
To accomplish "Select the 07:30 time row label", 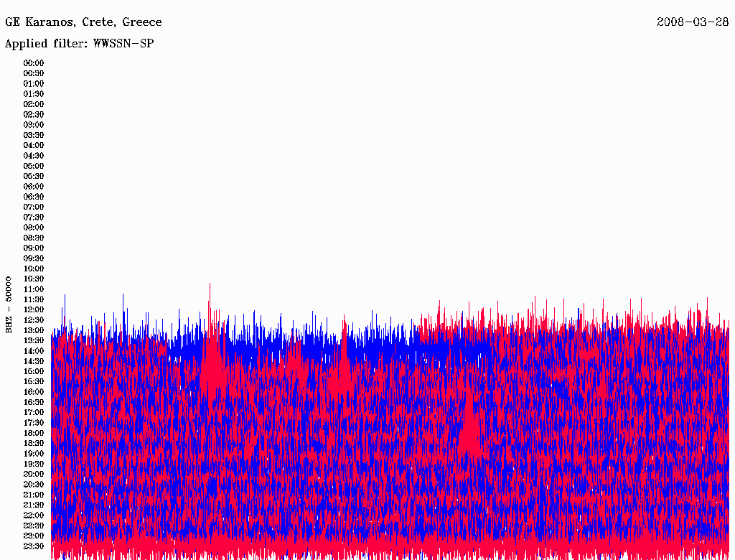I will tap(34, 217).
